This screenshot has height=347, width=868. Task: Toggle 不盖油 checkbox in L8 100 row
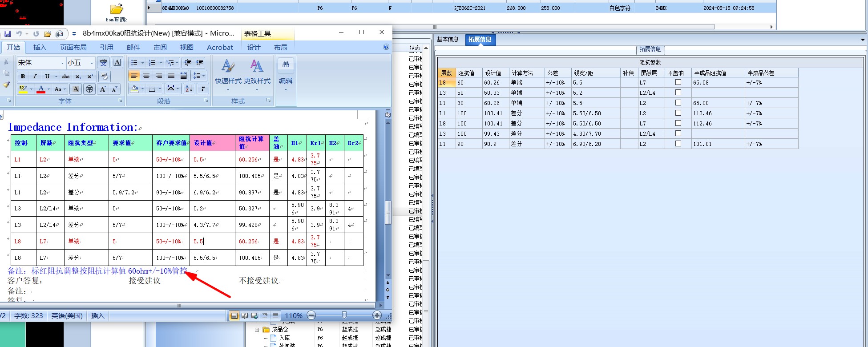pyautogui.click(x=678, y=123)
